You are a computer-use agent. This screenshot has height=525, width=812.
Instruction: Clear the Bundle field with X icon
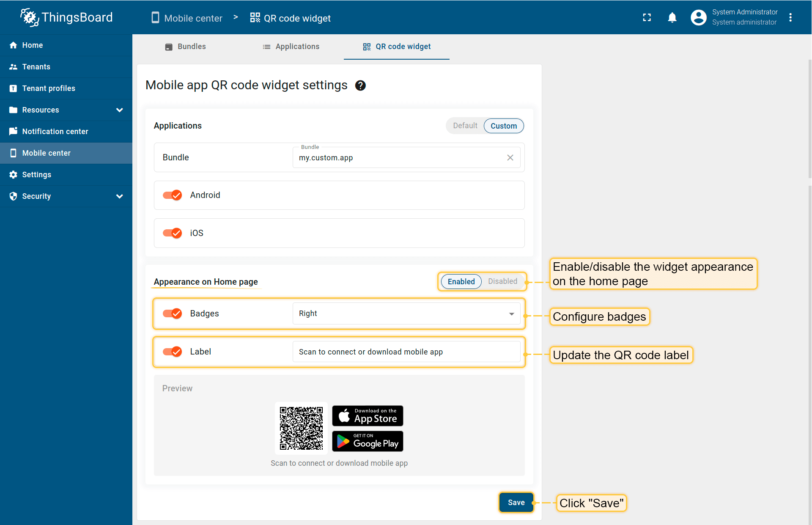[510, 157]
